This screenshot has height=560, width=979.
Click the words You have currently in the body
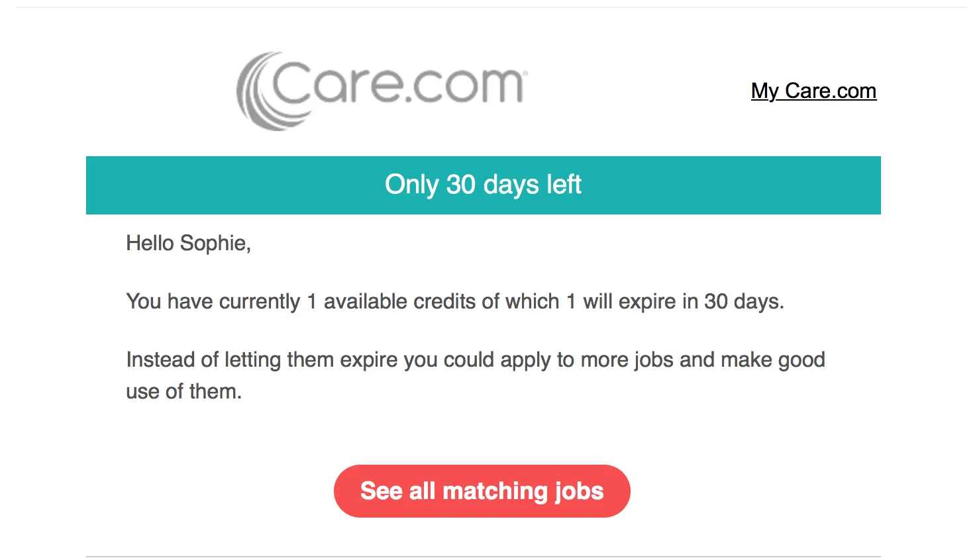click(x=213, y=302)
